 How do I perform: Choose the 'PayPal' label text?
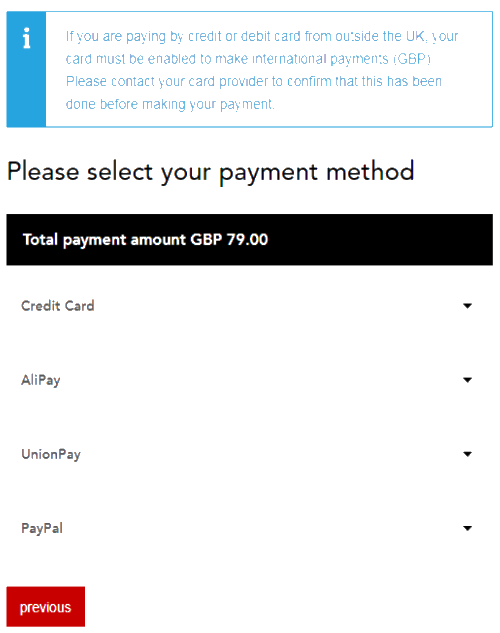click(x=42, y=528)
